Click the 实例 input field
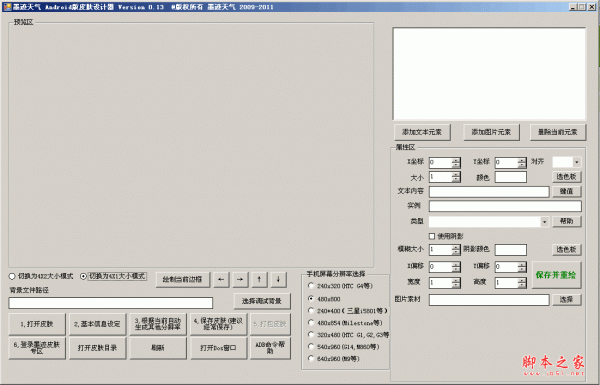600x385 pixels. [x=505, y=206]
